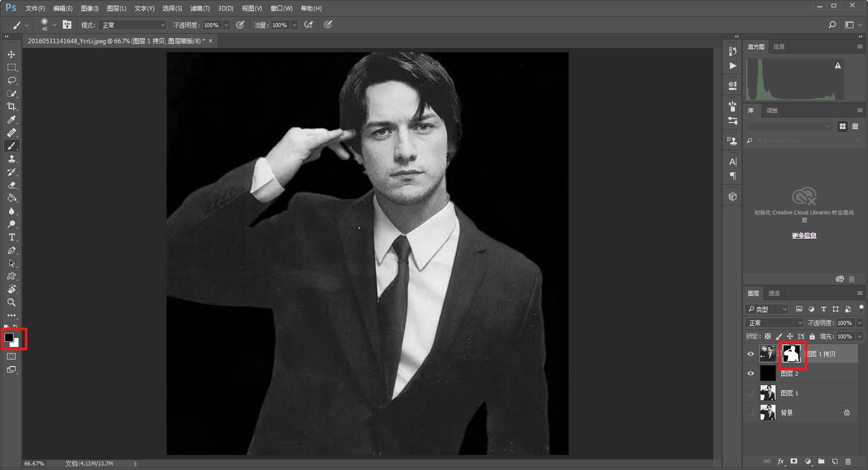
Task: Select the Eraser tool
Action: (12, 185)
